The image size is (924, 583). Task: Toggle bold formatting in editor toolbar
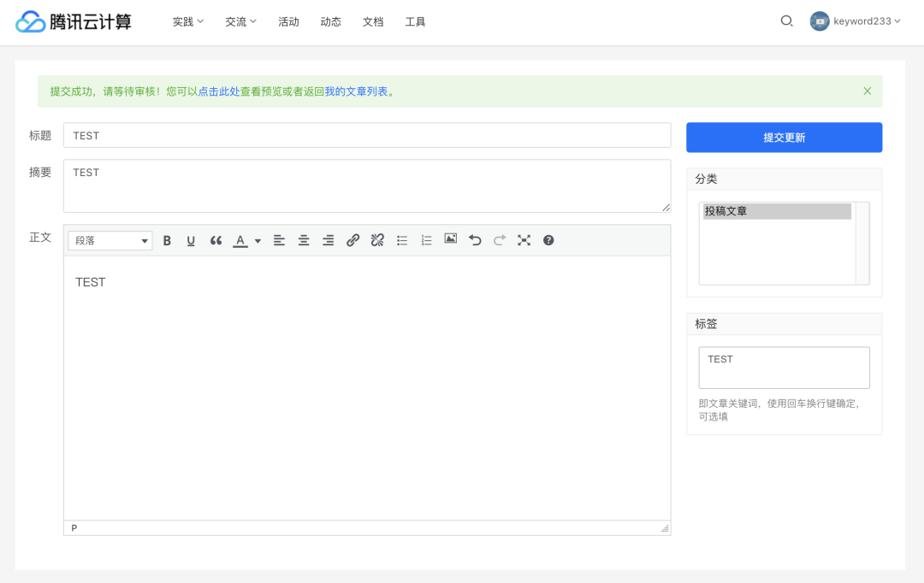coord(167,240)
